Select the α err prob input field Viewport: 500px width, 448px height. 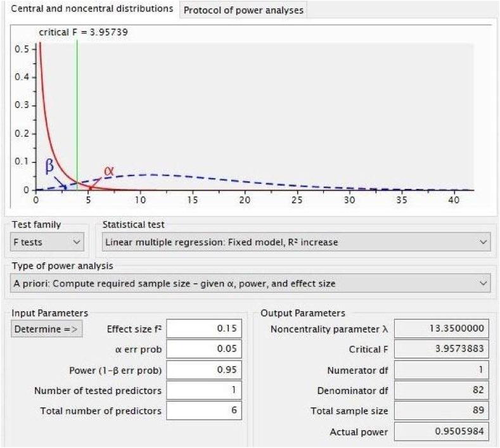pos(204,349)
